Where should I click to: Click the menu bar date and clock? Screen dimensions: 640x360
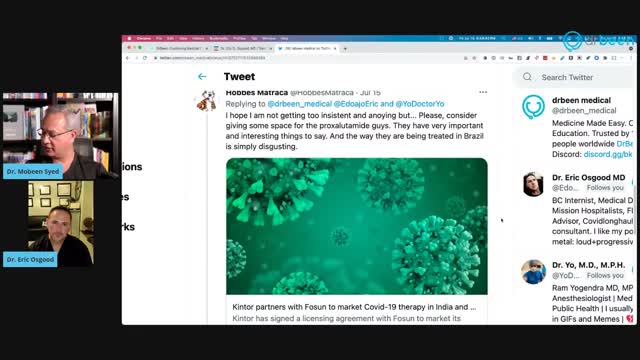point(477,38)
